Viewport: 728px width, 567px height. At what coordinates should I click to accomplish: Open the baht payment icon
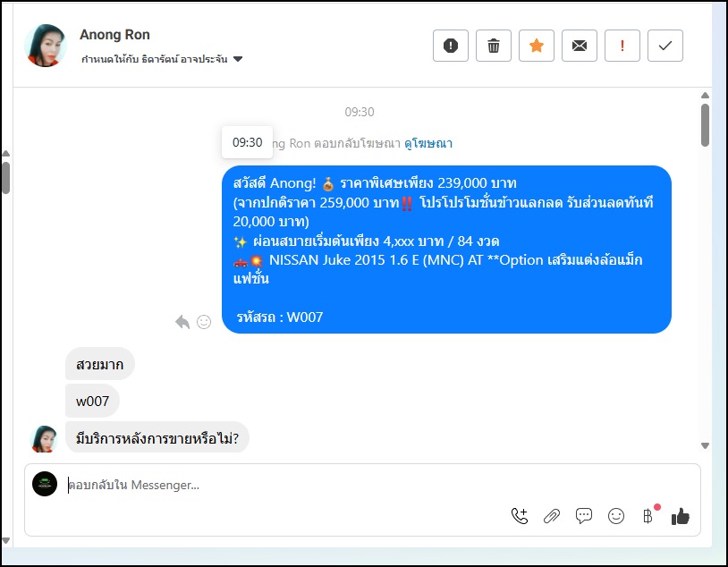point(648,516)
